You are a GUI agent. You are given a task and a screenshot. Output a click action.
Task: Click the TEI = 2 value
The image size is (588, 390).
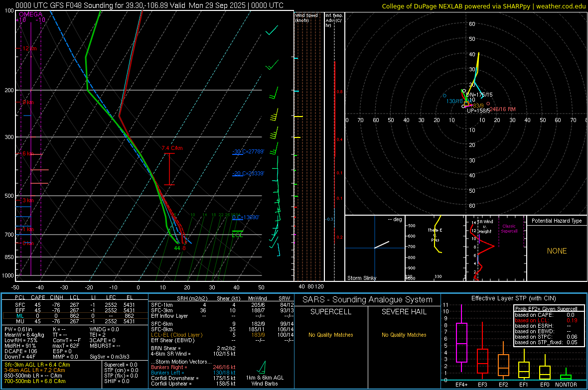tap(98, 335)
